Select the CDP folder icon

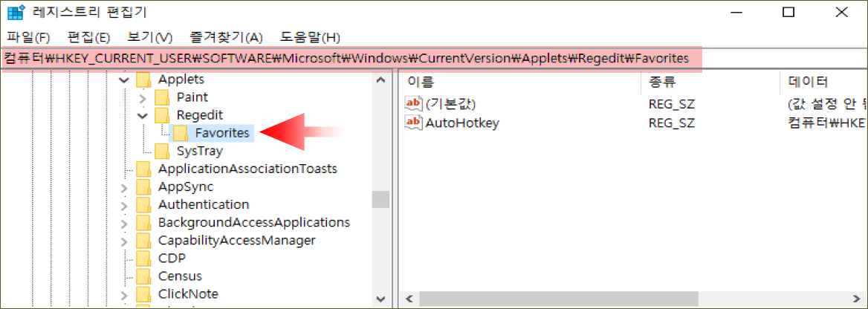(143, 258)
